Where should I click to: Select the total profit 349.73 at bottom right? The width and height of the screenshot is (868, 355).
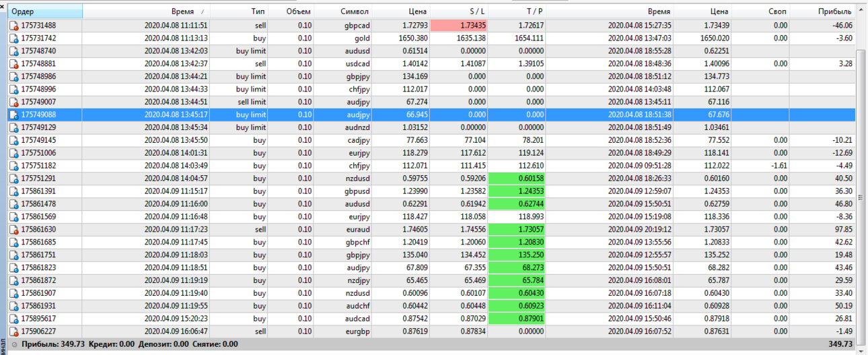[840, 344]
